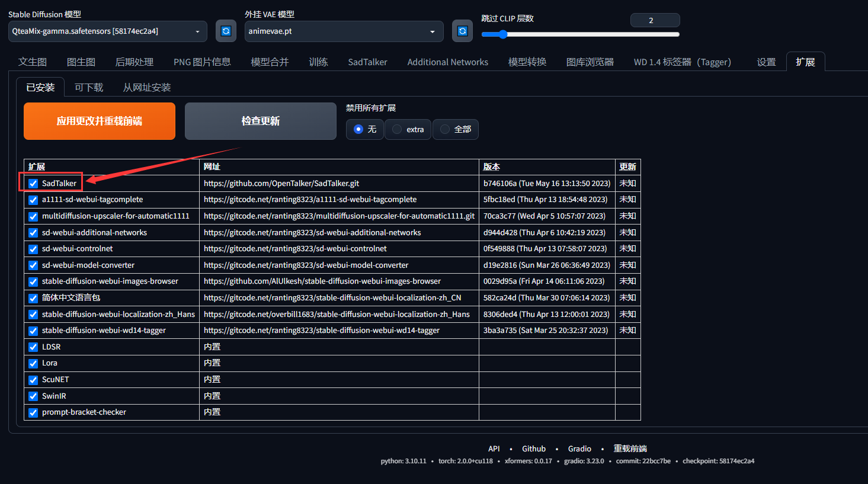
Task: Open the Github link at the bottom
Action: point(533,448)
